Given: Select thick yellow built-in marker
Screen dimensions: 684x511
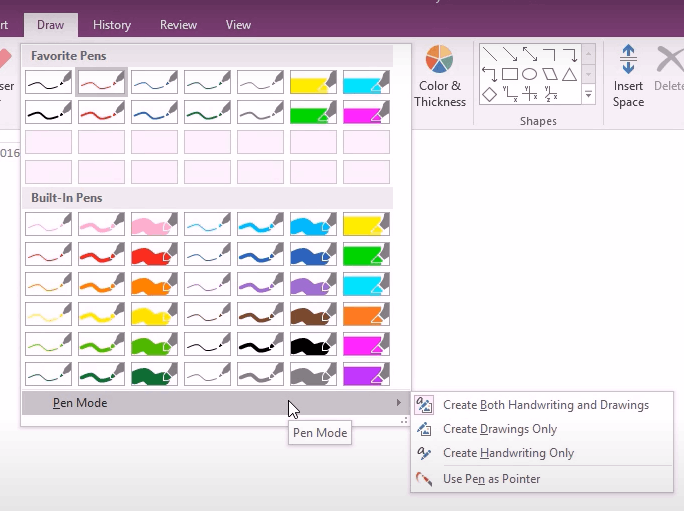Looking at the screenshot, I should (154, 314).
